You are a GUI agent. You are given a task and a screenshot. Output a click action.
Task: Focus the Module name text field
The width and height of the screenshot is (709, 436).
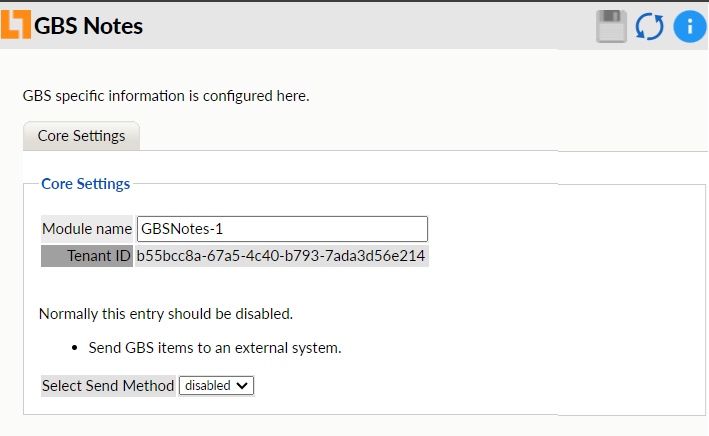[281, 229]
